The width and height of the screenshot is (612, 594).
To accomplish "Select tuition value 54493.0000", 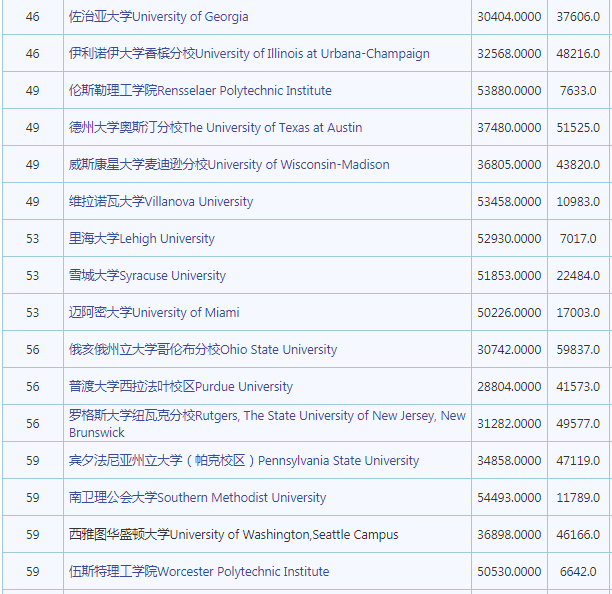I will 509,498.
